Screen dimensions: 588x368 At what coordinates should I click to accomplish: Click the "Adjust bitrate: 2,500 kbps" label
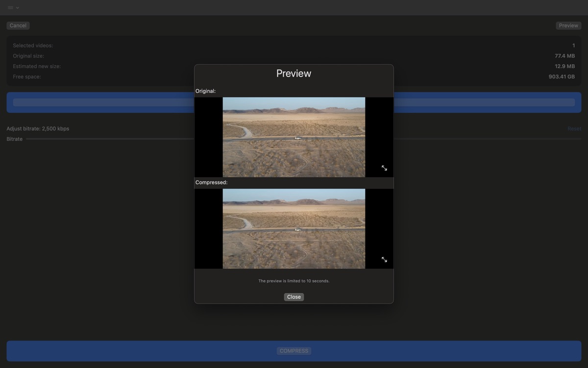[x=38, y=129]
